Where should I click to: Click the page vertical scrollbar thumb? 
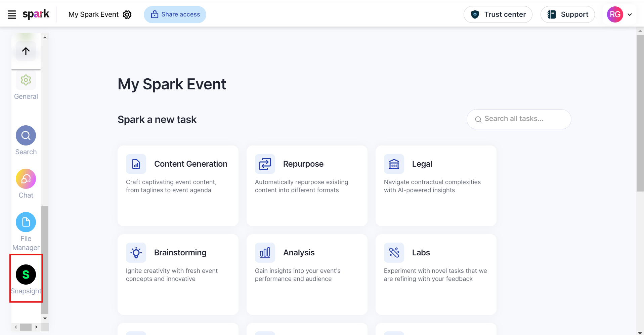click(640, 113)
